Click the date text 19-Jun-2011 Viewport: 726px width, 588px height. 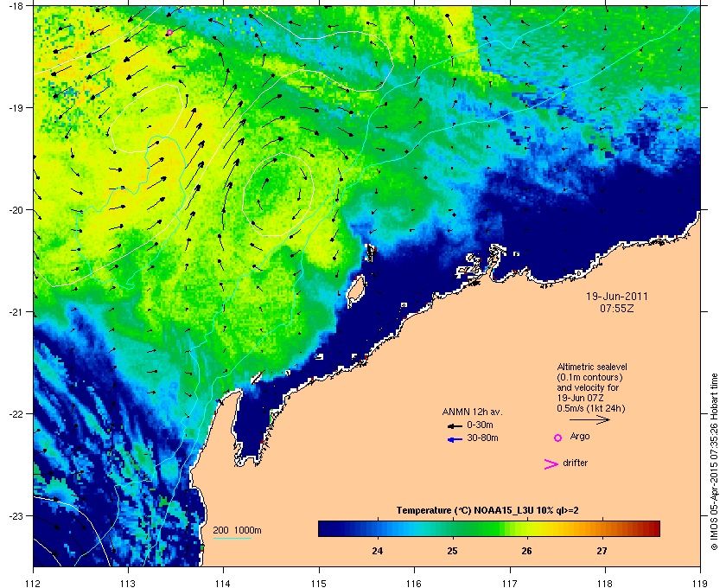617,296
